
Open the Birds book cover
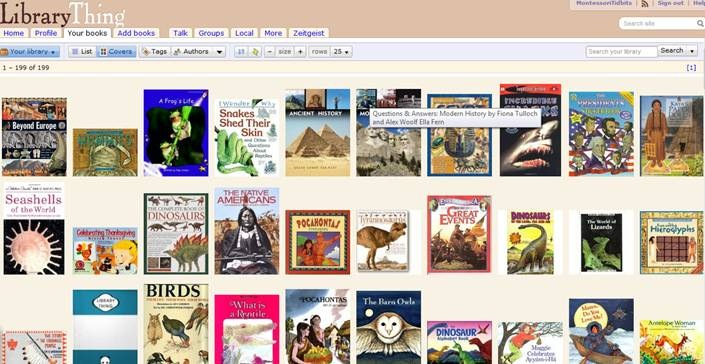[176, 324]
